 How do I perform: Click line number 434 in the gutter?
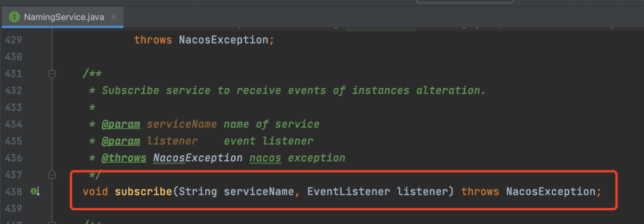[x=14, y=124]
